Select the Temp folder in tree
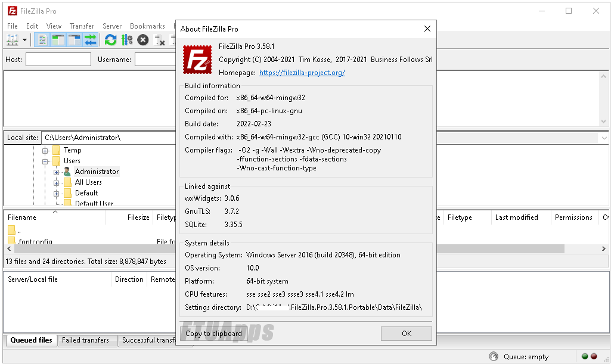This screenshot has width=611, height=364. tap(73, 150)
